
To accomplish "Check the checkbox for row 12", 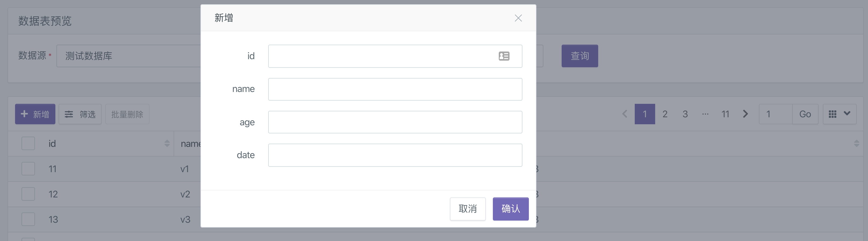I will point(28,194).
